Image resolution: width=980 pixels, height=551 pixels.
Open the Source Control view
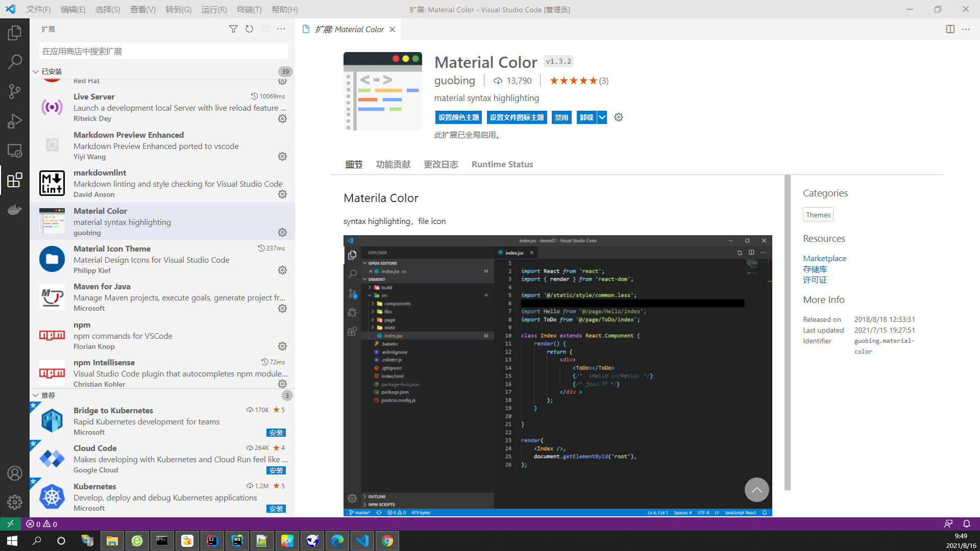click(15, 92)
